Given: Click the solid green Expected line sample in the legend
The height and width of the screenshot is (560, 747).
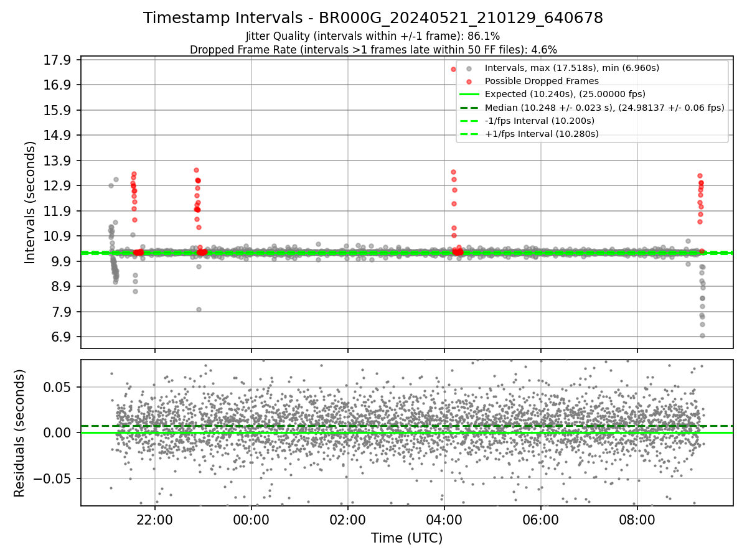Looking at the screenshot, I should (x=469, y=95).
